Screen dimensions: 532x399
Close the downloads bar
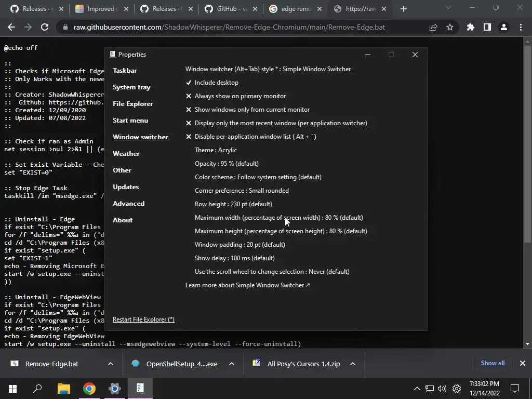(x=523, y=363)
